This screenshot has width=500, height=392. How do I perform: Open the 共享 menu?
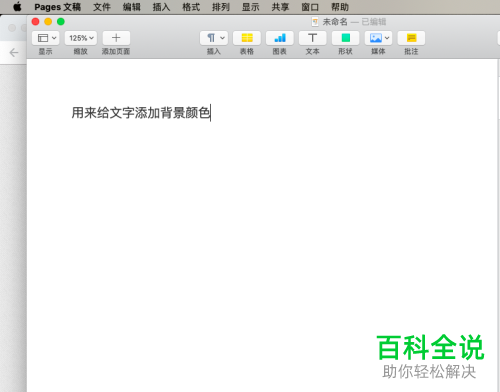coord(280,7)
